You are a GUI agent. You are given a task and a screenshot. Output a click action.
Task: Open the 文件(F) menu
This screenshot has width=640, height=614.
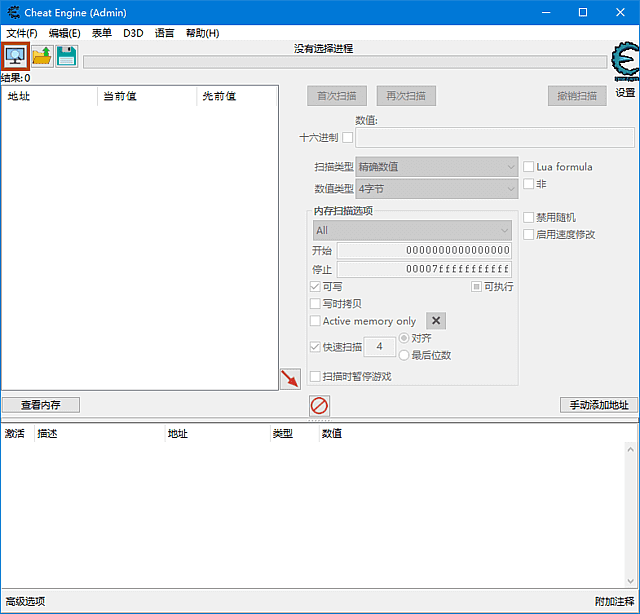[x=21, y=33]
